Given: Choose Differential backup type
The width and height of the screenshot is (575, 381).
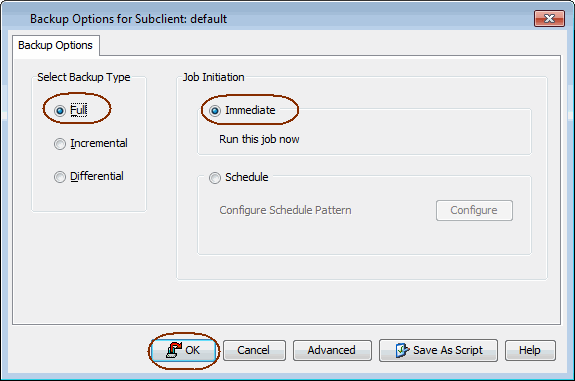Looking at the screenshot, I should click(x=60, y=177).
